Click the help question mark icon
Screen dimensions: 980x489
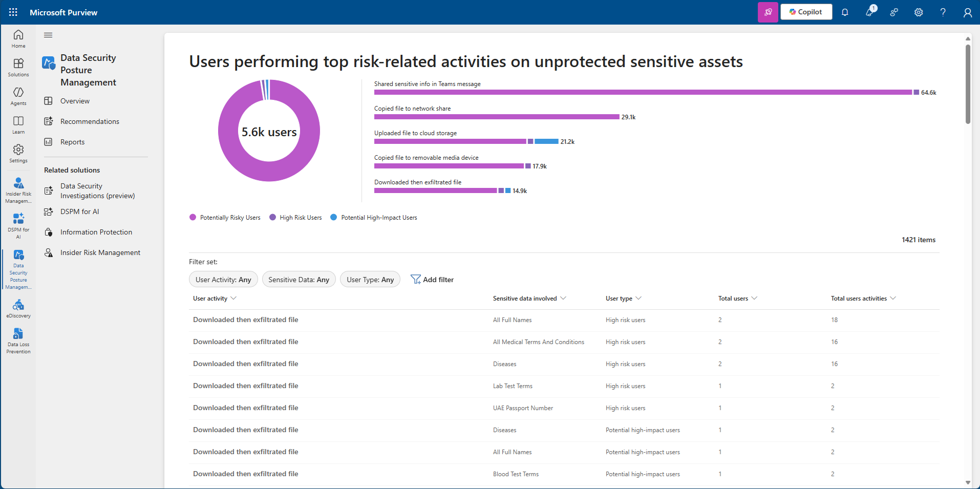click(x=943, y=12)
